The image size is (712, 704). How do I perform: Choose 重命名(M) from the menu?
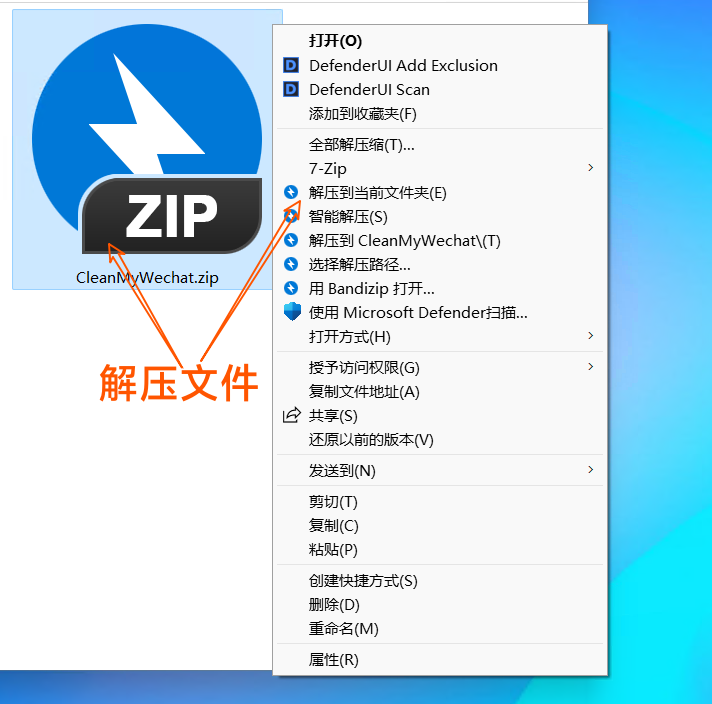click(x=440, y=629)
